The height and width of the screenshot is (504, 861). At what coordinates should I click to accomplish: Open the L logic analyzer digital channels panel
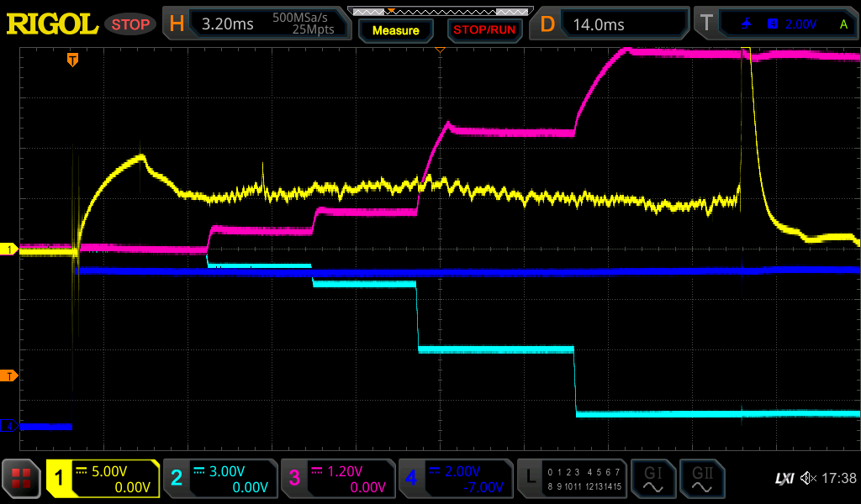tap(571, 479)
